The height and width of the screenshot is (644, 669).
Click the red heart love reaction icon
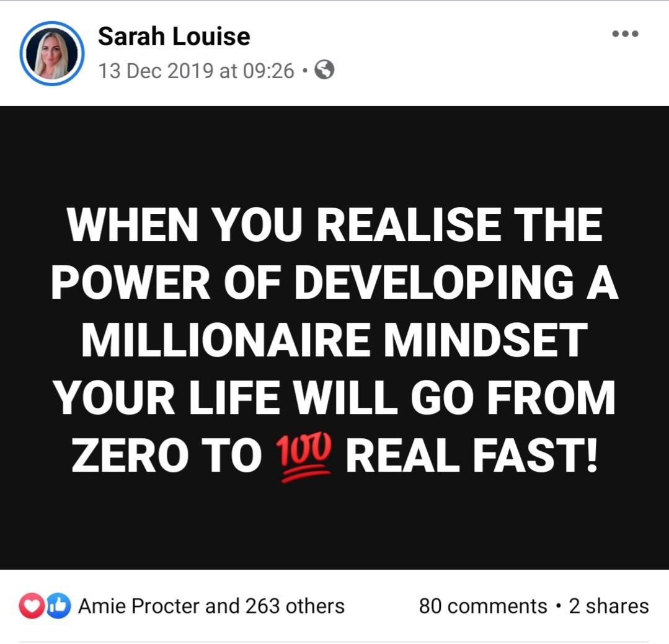31,606
